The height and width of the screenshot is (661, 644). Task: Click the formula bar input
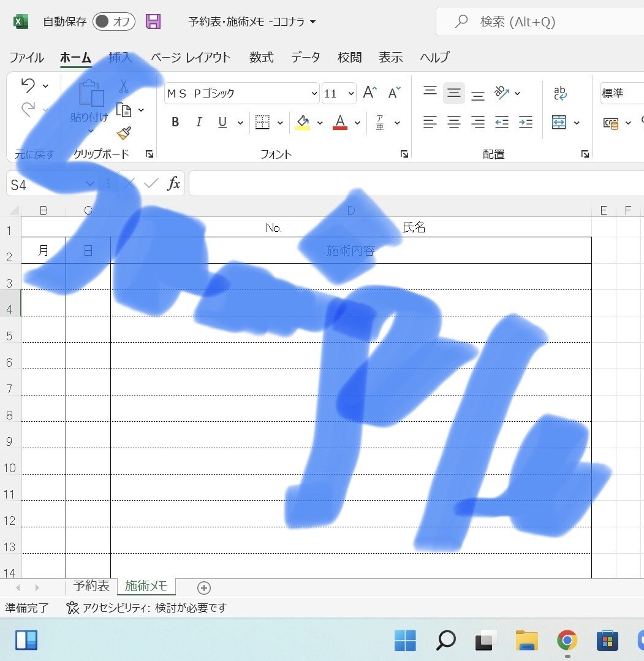(416, 184)
